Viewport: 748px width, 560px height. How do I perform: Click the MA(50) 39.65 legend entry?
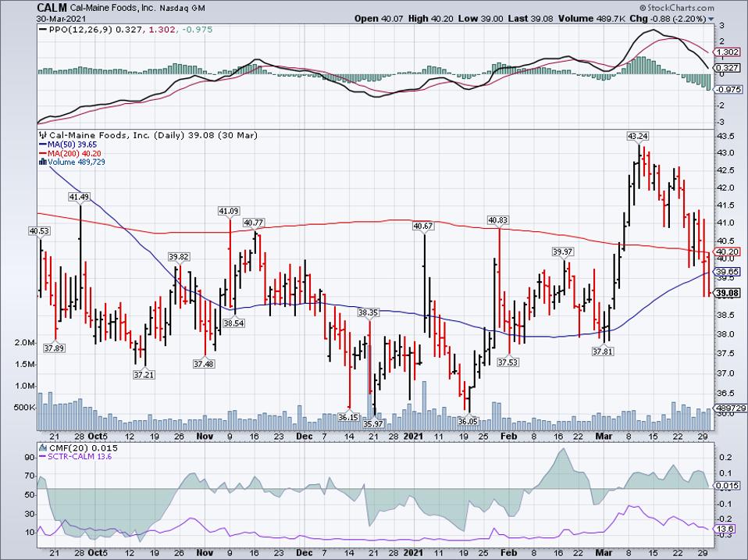point(68,144)
